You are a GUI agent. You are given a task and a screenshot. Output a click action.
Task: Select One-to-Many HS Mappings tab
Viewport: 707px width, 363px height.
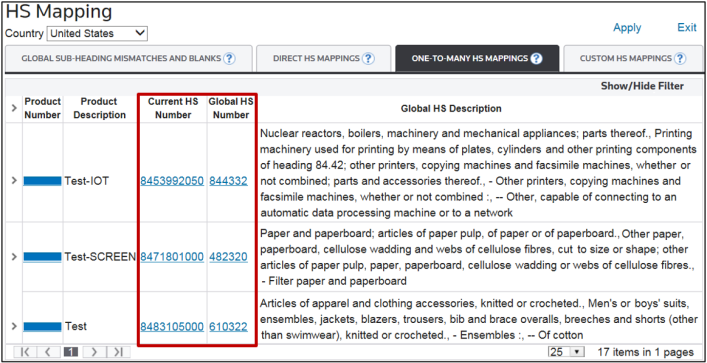[x=477, y=59]
